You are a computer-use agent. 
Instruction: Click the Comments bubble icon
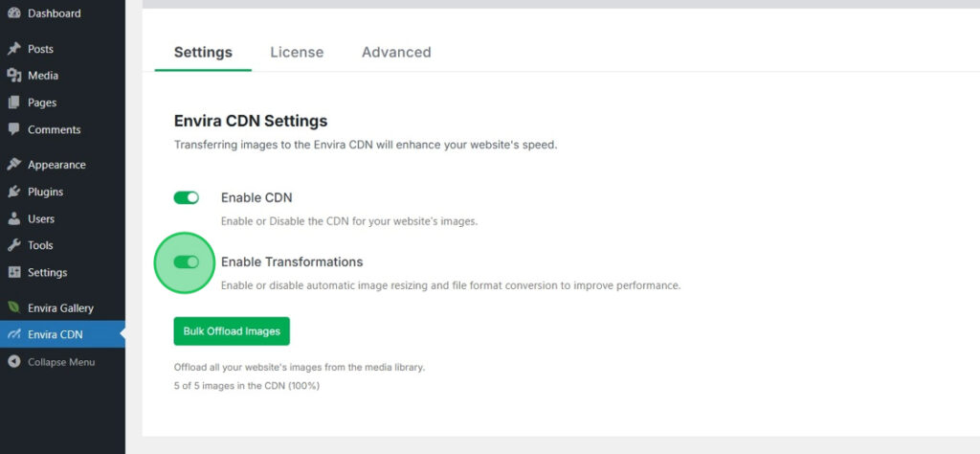coord(13,129)
